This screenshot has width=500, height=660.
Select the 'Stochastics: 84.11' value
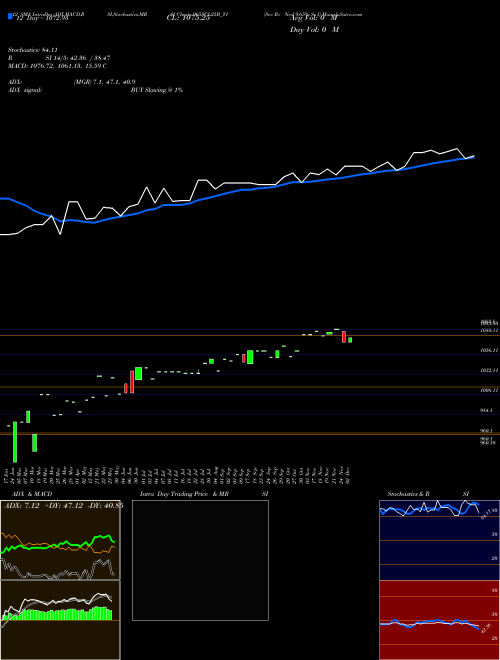click(32, 50)
